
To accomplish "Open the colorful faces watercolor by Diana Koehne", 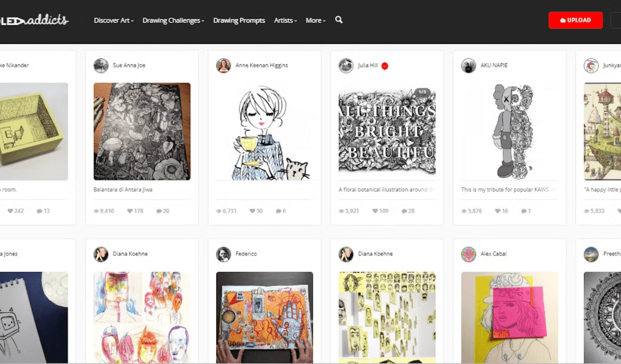I will [142, 317].
